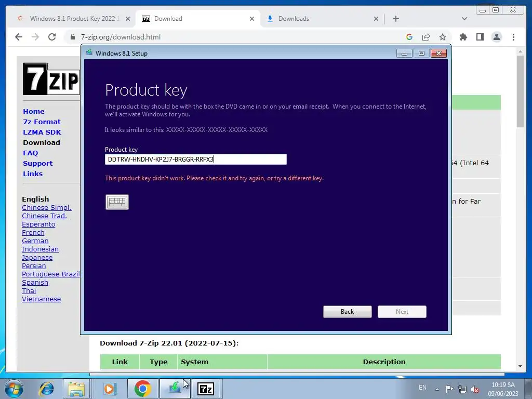Open Chrome profile avatar menu
532x399 pixels.
(x=496, y=37)
